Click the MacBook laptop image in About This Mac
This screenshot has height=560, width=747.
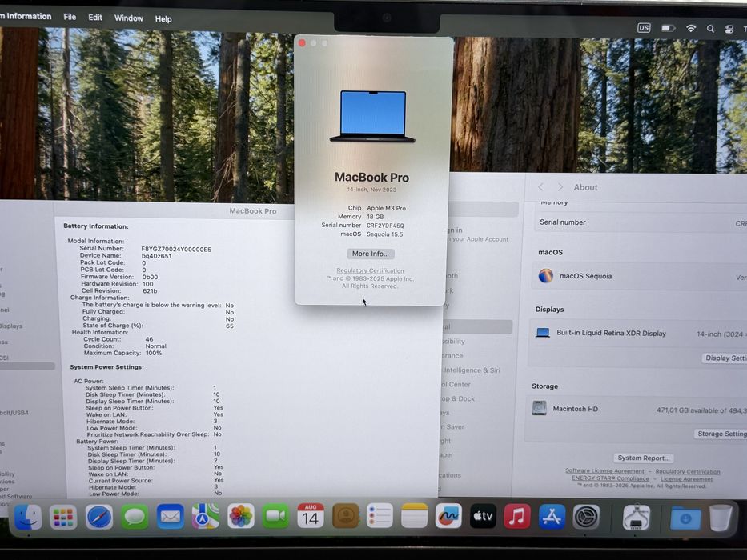(372, 117)
